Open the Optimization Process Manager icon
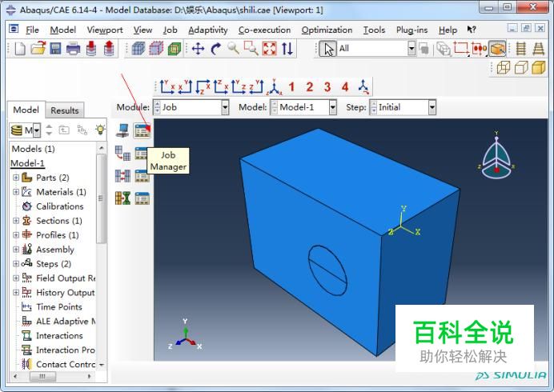This screenshot has width=554, height=392. (x=142, y=198)
